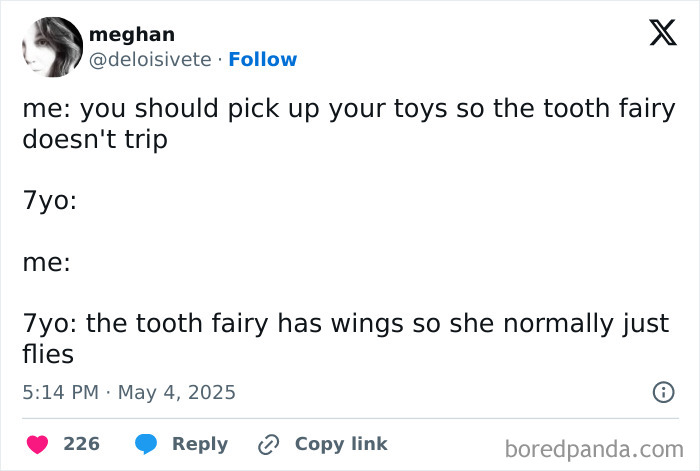Click the May 4, 2025 date
This screenshot has height=471, width=700.
coord(176,392)
